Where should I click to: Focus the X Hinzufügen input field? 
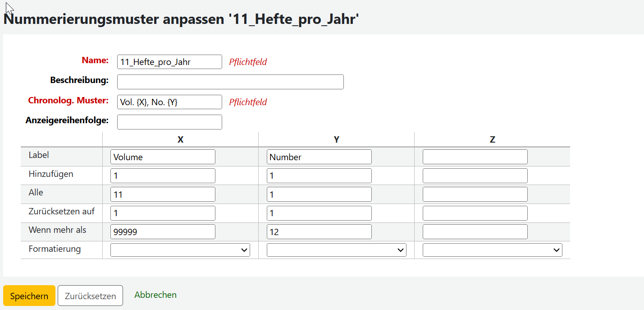point(163,176)
